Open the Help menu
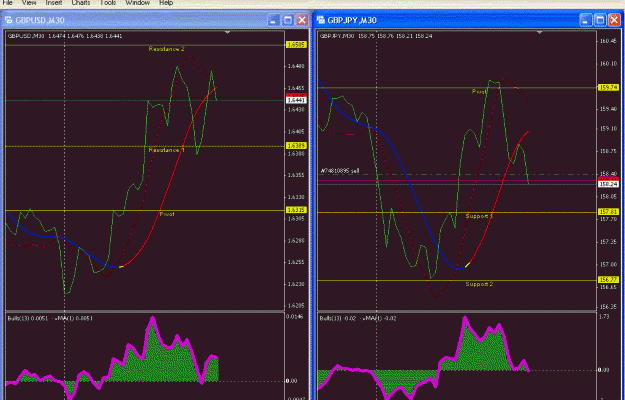Image resolution: width=625 pixels, height=400 pixels. (x=166, y=2)
